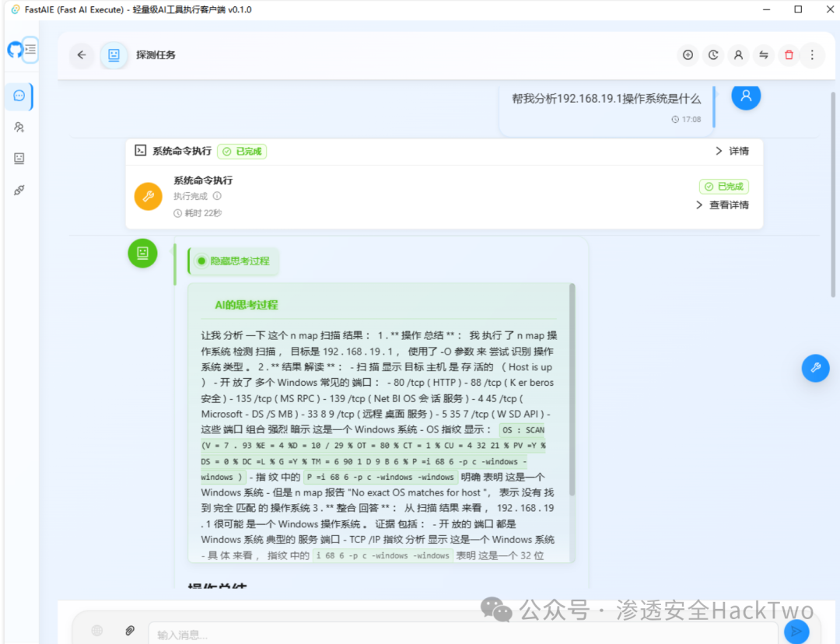This screenshot has height=644, width=840.
Task: Switch to the 探测任务 tab
Action: [156, 55]
